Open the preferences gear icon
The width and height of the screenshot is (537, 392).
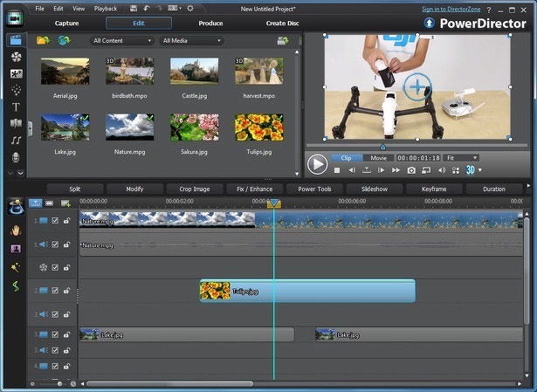[190, 8]
